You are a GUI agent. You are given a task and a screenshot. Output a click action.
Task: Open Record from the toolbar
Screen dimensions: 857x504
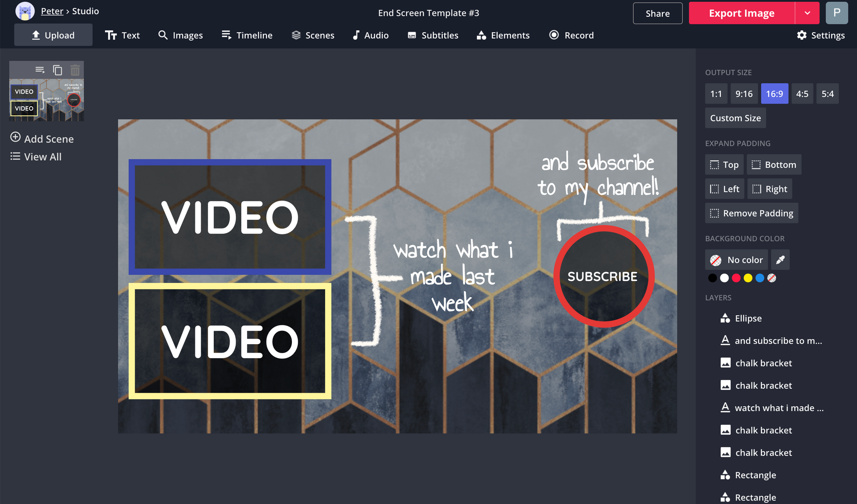[571, 35]
